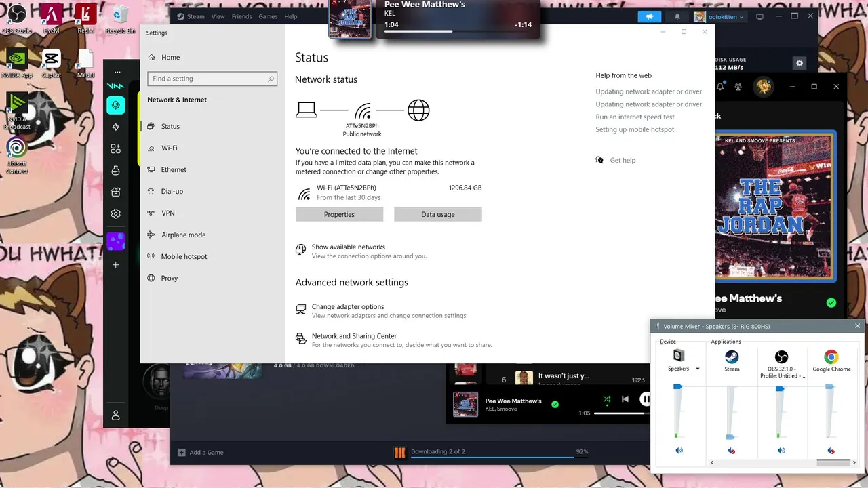Open Steam downloads settings gear

click(x=800, y=63)
